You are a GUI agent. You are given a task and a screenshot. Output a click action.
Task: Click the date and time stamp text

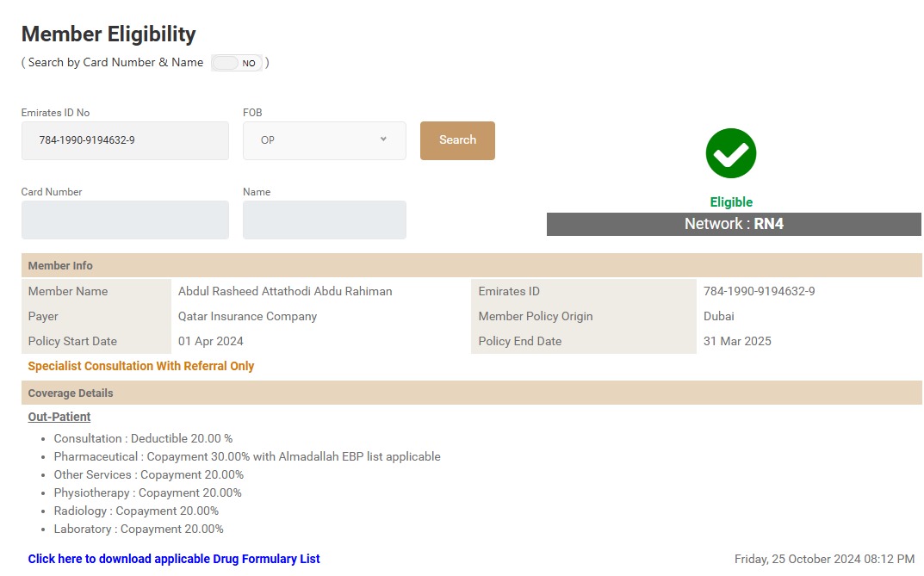[x=824, y=559]
